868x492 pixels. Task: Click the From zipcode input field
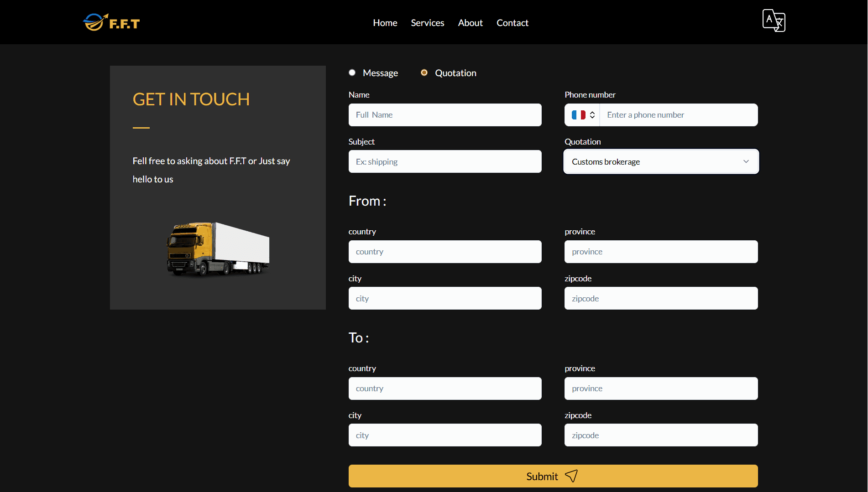[661, 299]
